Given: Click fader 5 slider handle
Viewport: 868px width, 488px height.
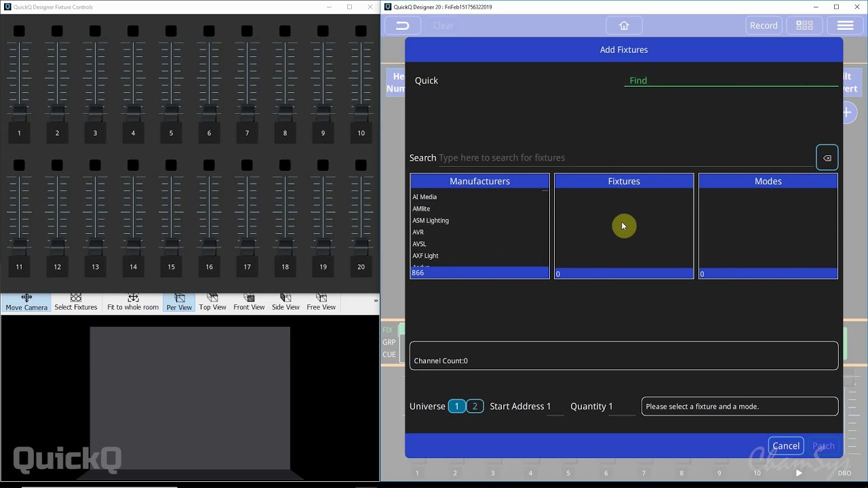Looking at the screenshot, I should pos(171,113).
